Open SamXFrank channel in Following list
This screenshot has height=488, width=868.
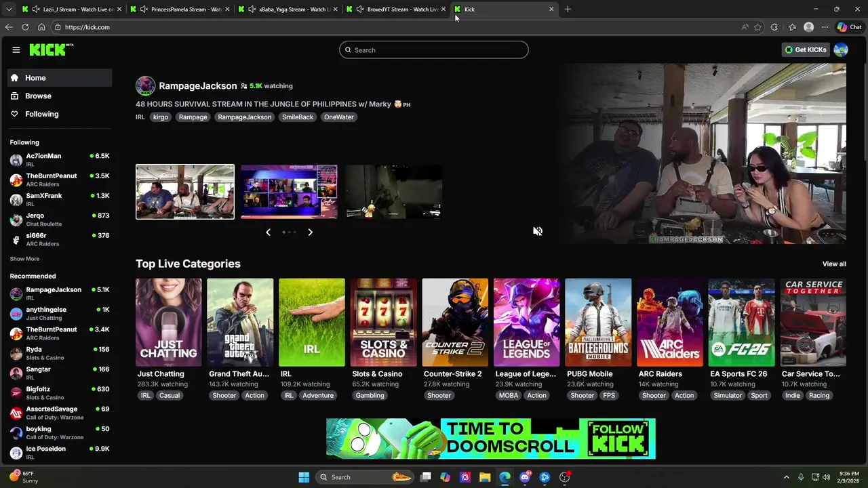60,200
